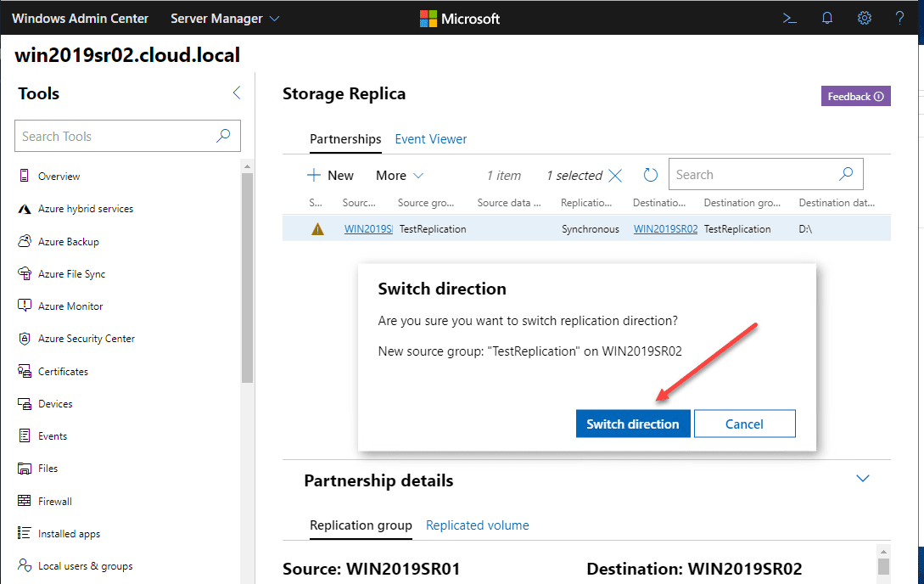Open the More dropdown menu
The image size is (924, 584).
pyautogui.click(x=400, y=176)
